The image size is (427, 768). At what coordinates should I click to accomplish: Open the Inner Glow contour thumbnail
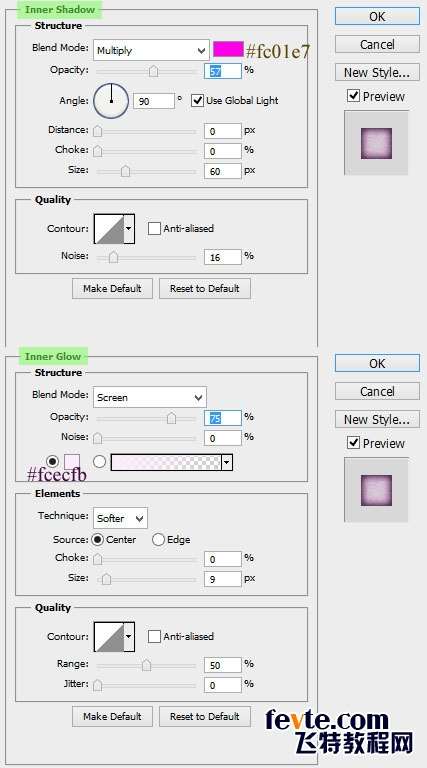pyautogui.click(x=109, y=637)
